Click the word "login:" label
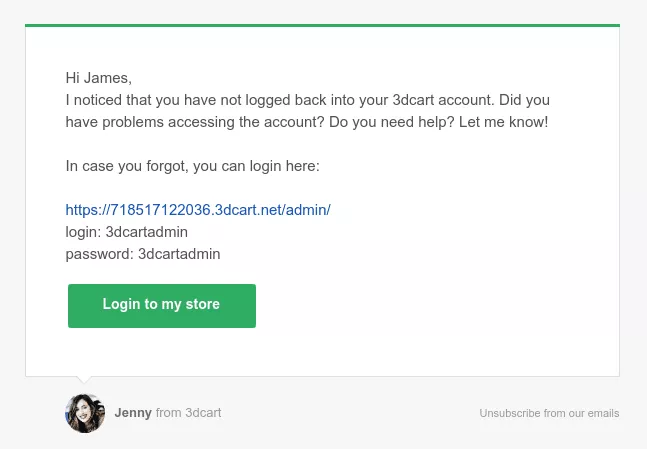The height and width of the screenshot is (449, 647). 83,232
